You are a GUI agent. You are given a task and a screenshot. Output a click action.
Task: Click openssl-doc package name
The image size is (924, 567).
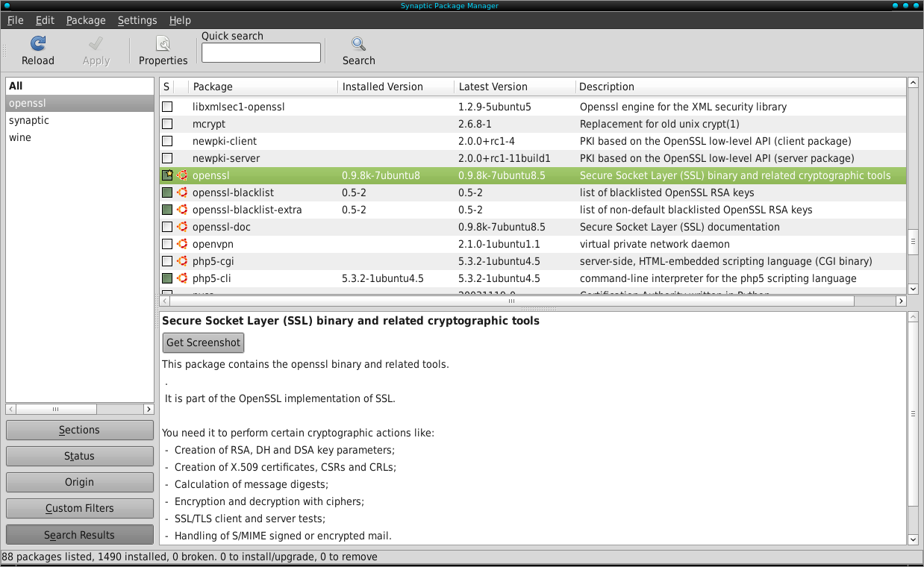(222, 227)
